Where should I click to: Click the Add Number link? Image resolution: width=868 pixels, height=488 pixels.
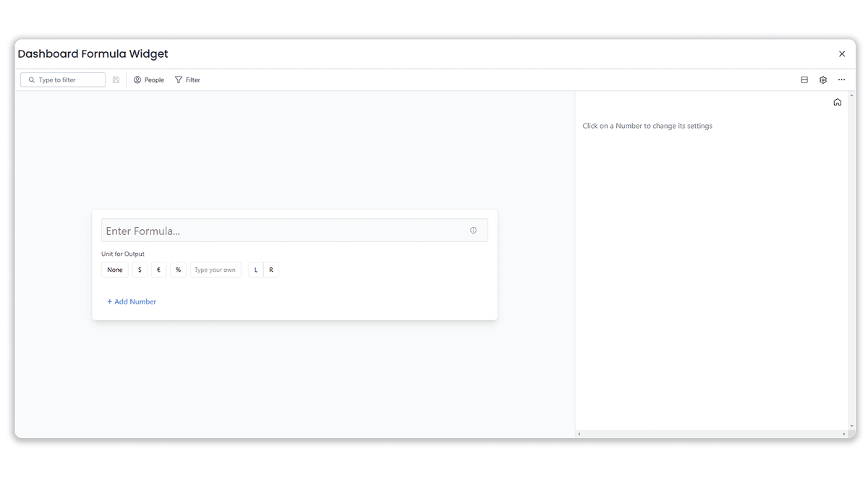click(x=132, y=301)
